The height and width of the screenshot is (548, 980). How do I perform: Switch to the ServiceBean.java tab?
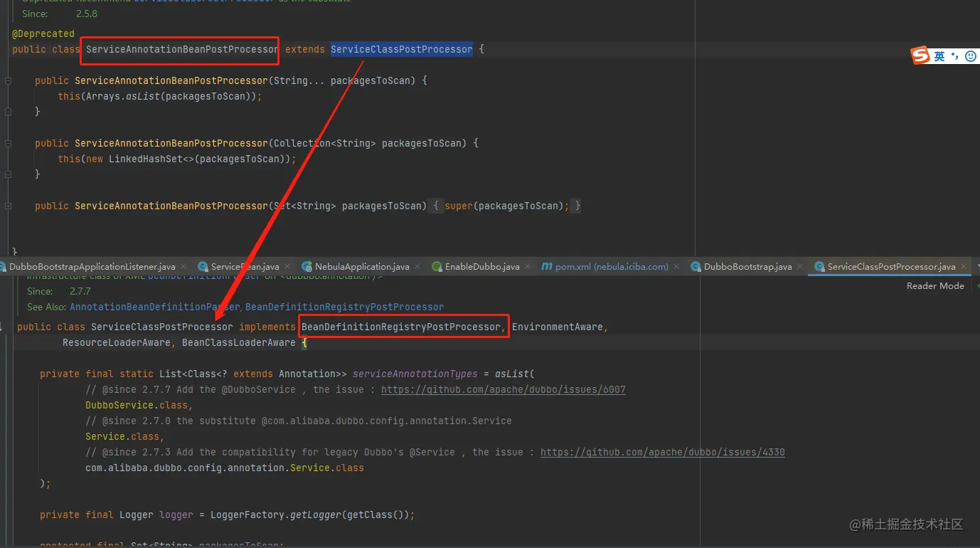tap(245, 267)
